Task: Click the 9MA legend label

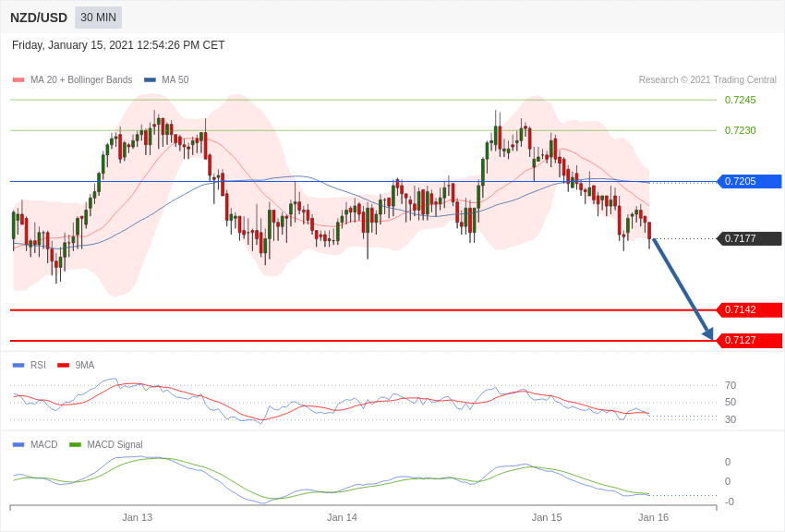Action: click(85, 366)
